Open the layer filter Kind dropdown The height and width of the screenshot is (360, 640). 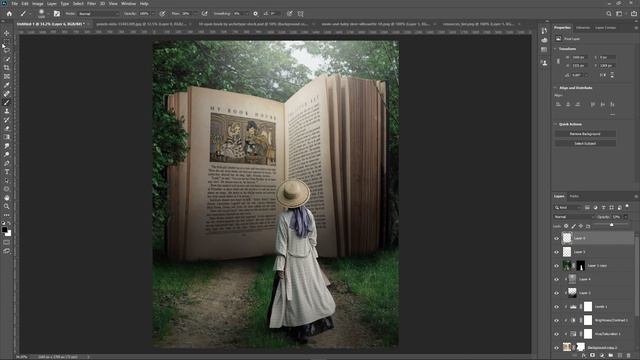(x=567, y=207)
